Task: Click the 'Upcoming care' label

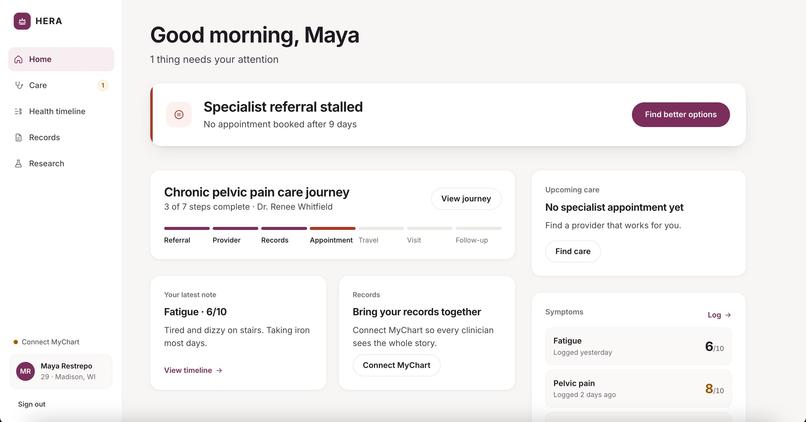Action: click(572, 190)
